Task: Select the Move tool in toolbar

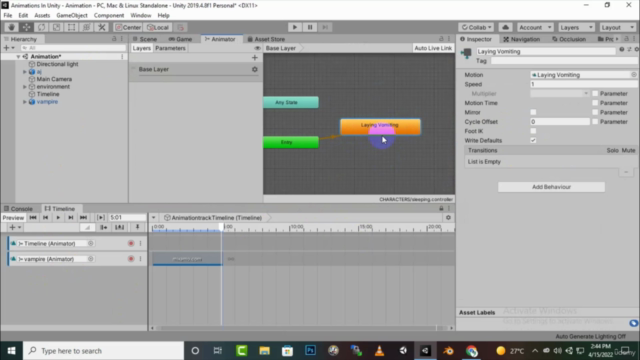Action: coord(27,27)
